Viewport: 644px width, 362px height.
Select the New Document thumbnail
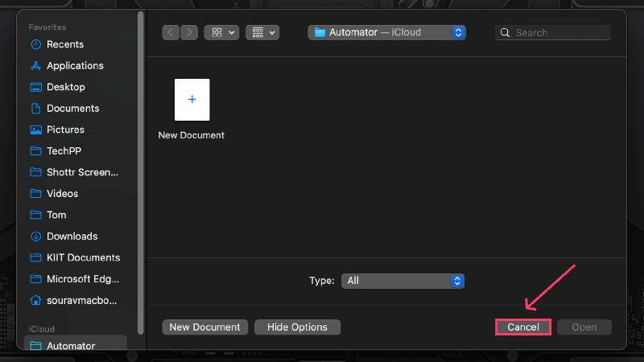[192, 100]
